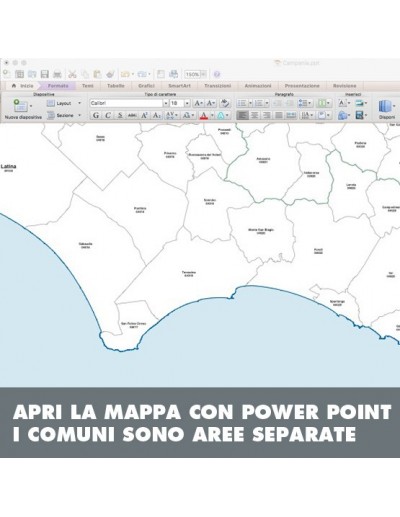Click into the font size 18 field
Screen dimensions: 400x517
(177, 103)
